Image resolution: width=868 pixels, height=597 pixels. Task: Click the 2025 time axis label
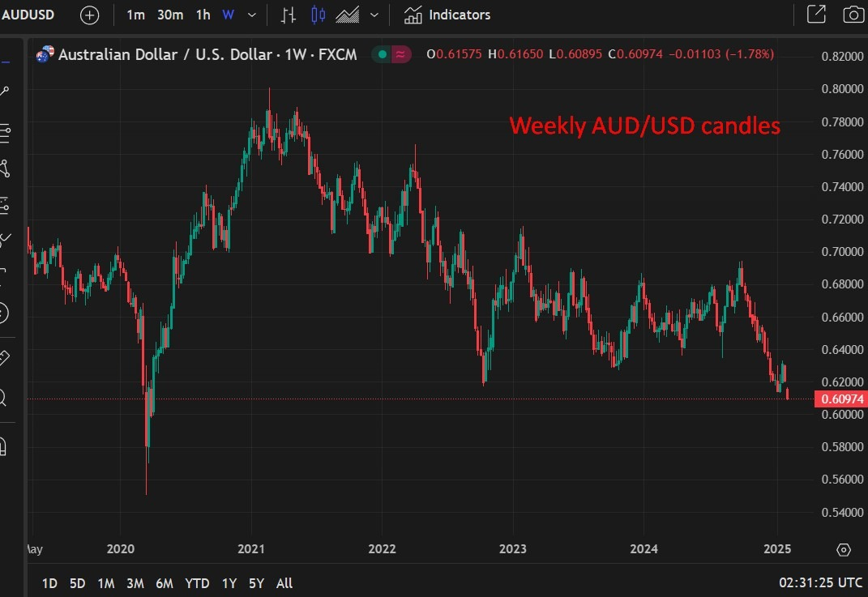(x=777, y=549)
